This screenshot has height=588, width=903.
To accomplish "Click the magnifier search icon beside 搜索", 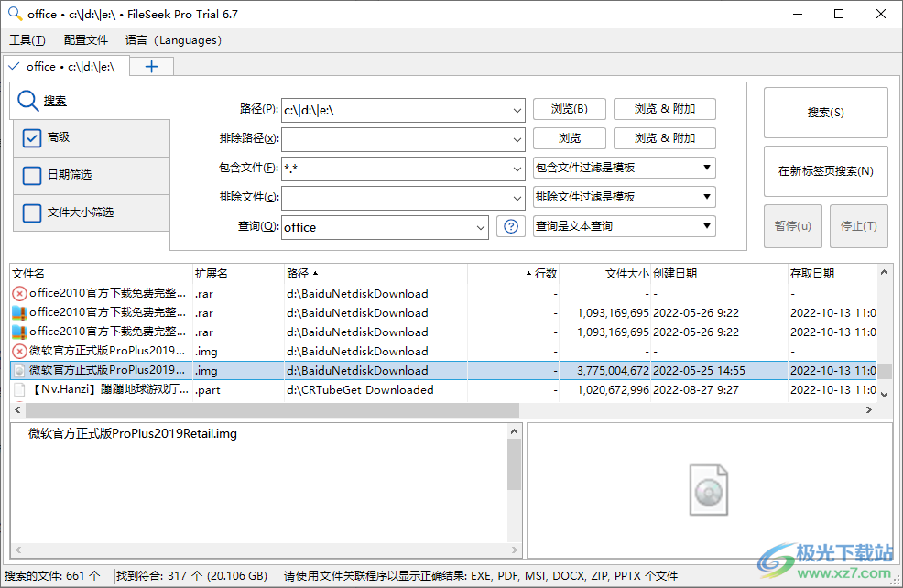I will tap(27, 100).
